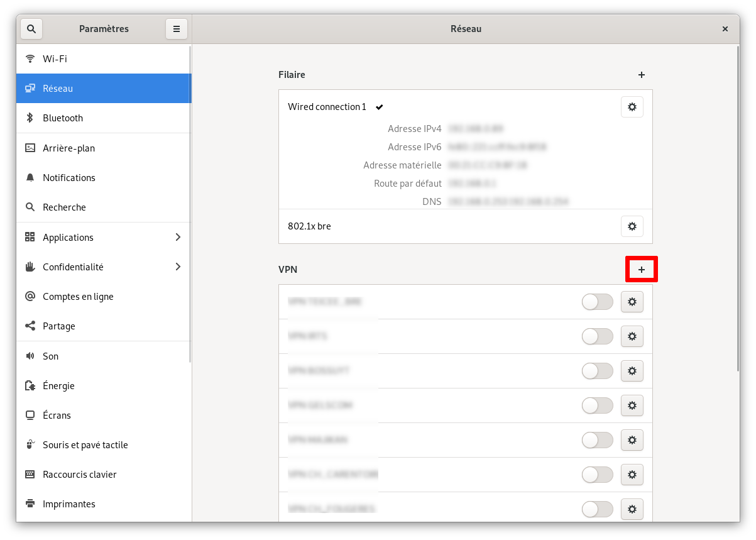Click the Arrière-plan picture icon

[x=30, y=148]
